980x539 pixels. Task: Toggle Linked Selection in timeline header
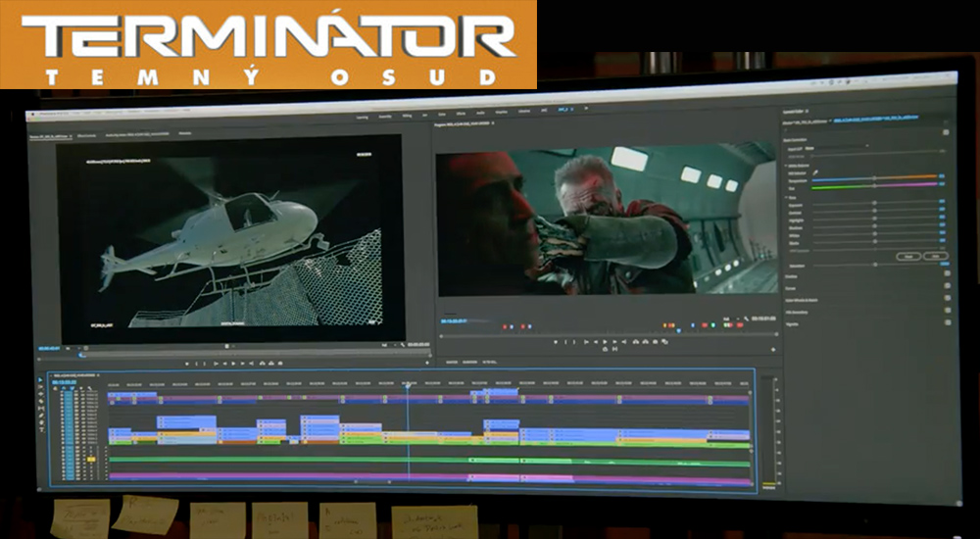tap(72, 388)
